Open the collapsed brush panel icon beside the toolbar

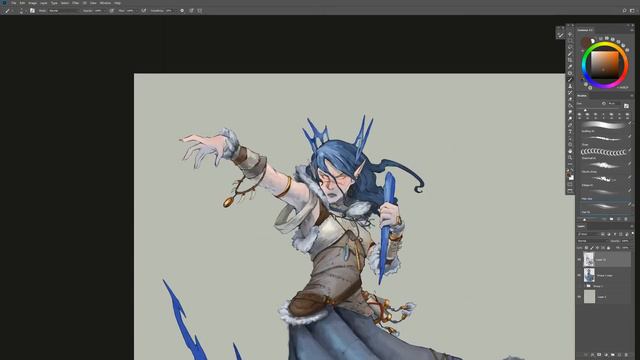click(560, 36)
